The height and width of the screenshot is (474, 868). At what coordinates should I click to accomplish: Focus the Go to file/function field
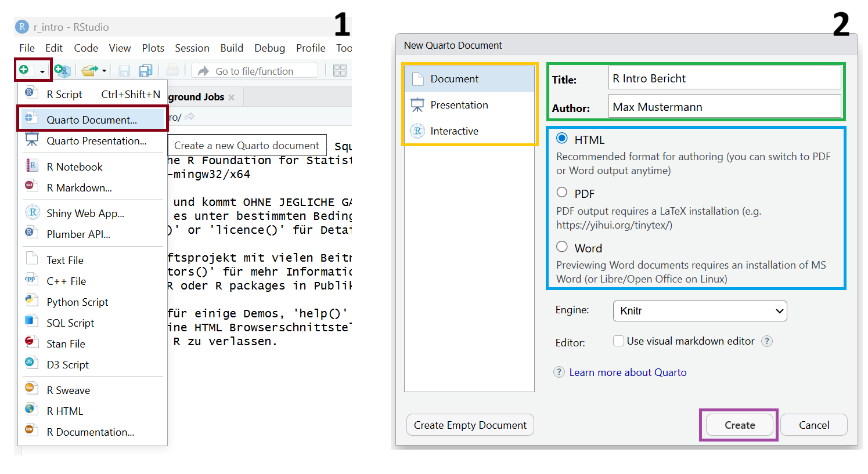tap(255, 71)
